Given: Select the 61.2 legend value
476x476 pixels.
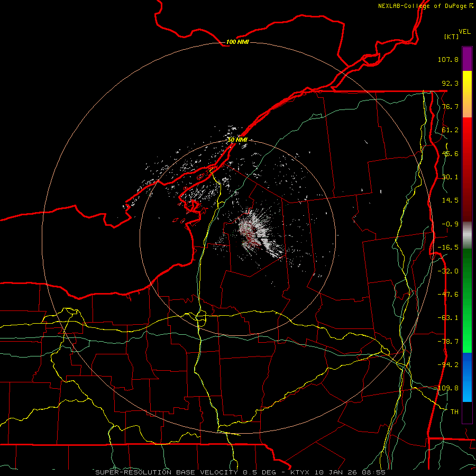Looking at the screenshot, I should (450, 130).
